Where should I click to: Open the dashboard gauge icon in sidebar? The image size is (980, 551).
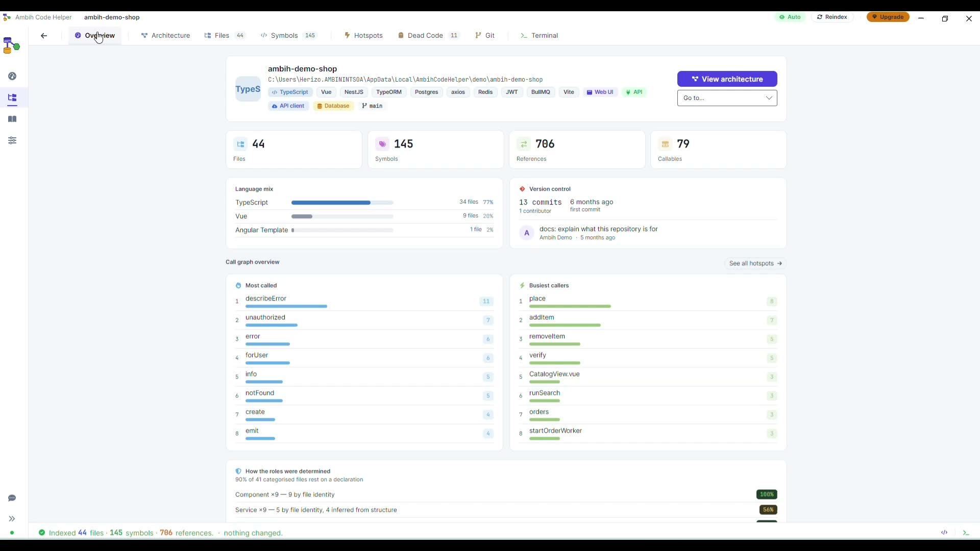[x=12, y=76]
